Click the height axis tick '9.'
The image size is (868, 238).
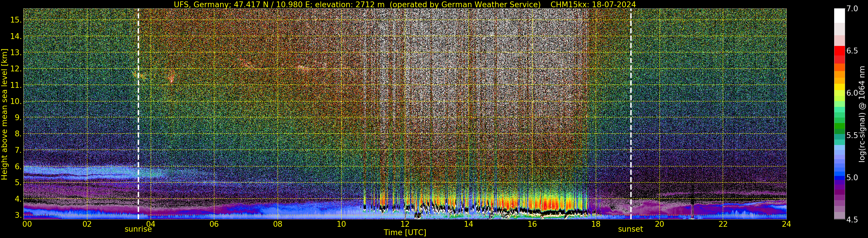click(x=18, y=118)
